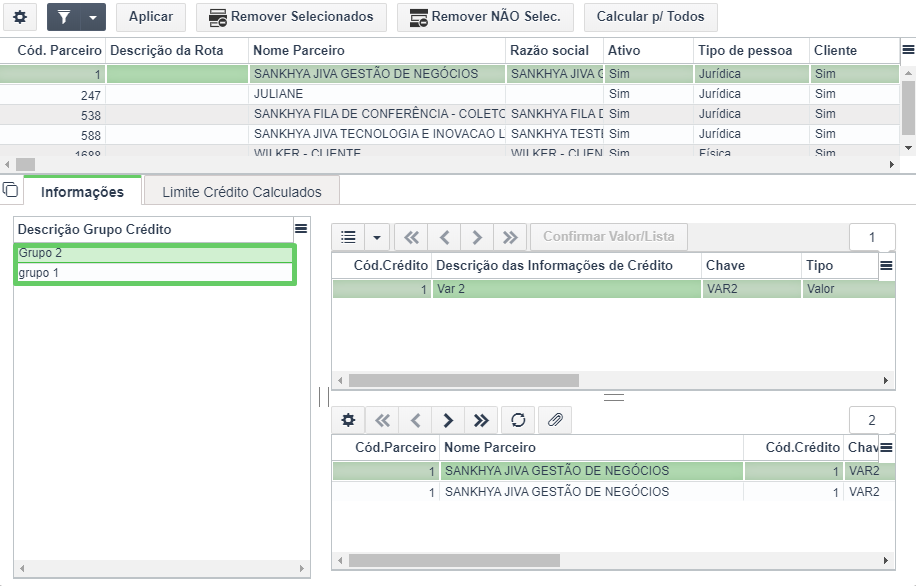Sort by Cód. Parceiro column header

pyautogui.click(x=53, y=51)
